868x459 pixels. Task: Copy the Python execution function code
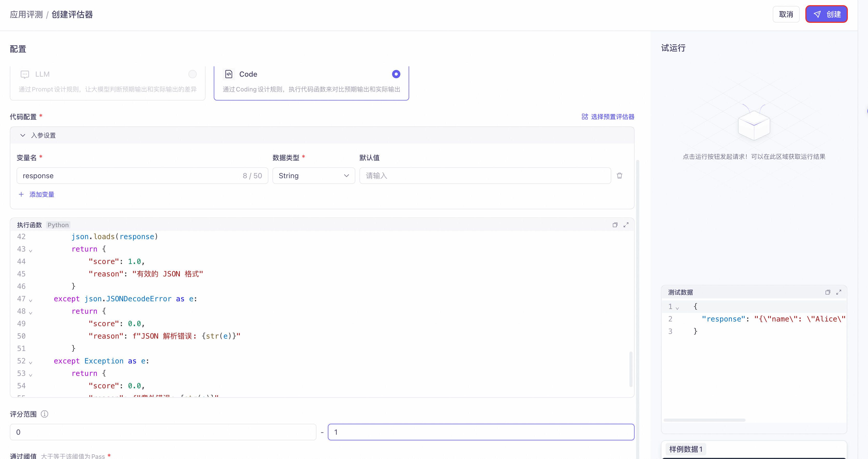(x=615, y=225)
